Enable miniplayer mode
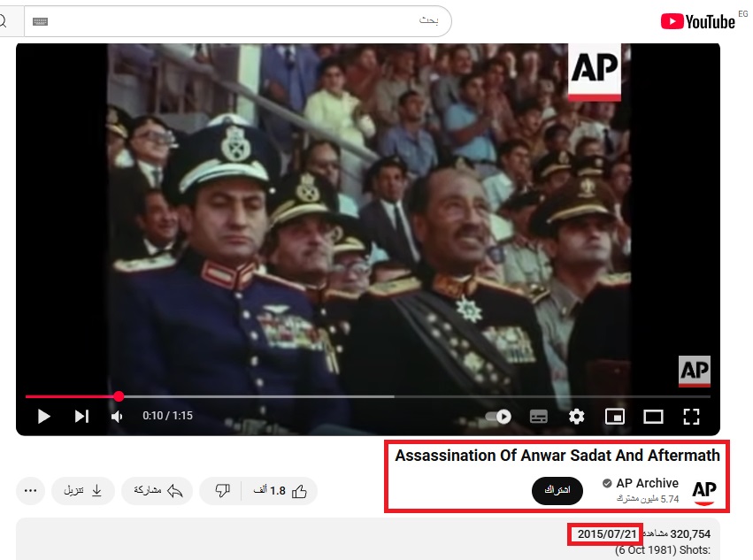This screenshot has width=753, height=560. [x=615, y=417]
